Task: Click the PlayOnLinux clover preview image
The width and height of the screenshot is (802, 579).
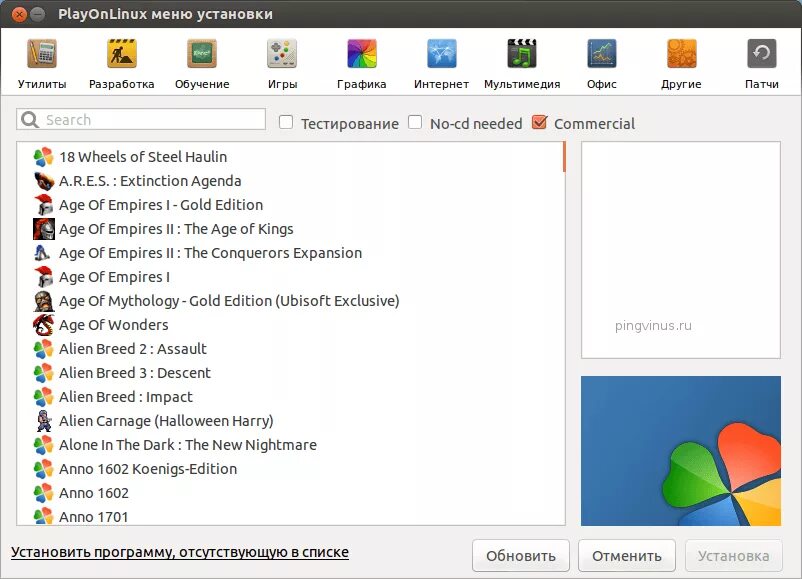Action: [681, 451]
